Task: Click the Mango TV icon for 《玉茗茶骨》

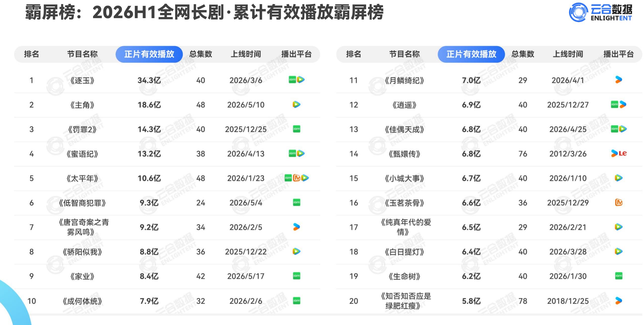Action: (x=619, y=202)
